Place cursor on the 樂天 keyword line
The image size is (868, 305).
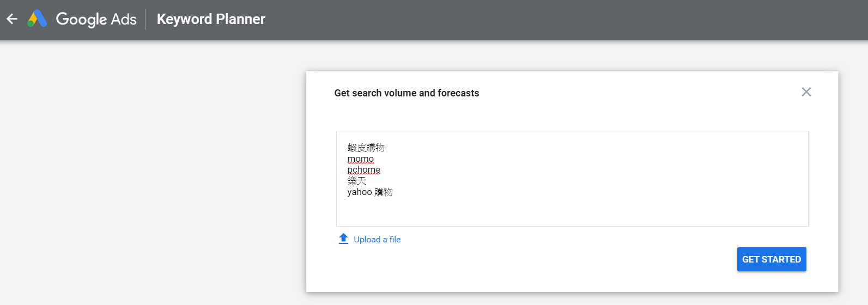(357, 181)
